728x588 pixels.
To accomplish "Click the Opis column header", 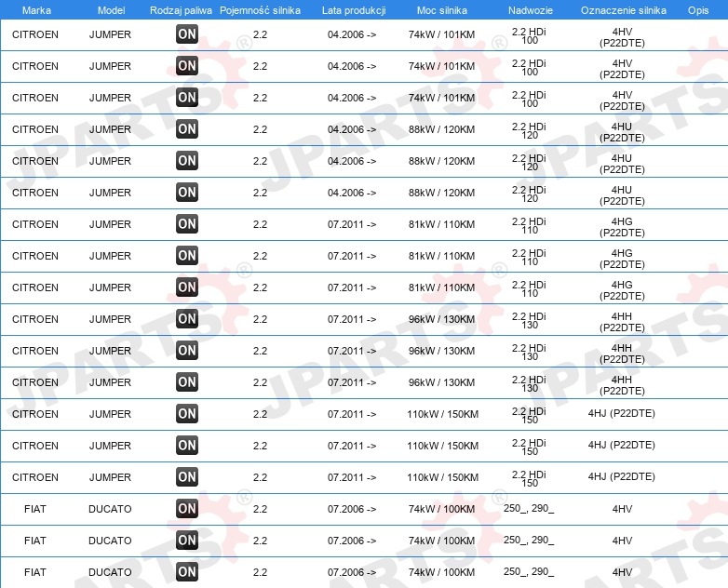I will point(698,10).
